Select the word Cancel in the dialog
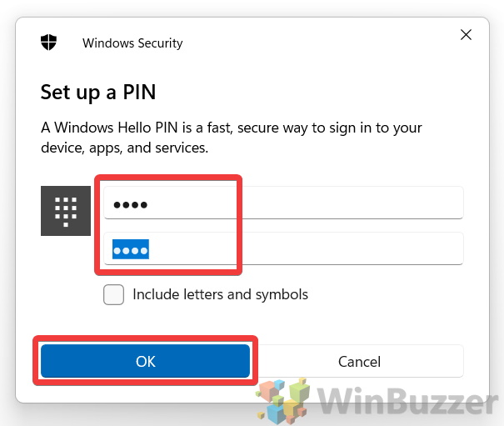The height and width of the screenshot is (426, 504). click(x=359, y=362)
